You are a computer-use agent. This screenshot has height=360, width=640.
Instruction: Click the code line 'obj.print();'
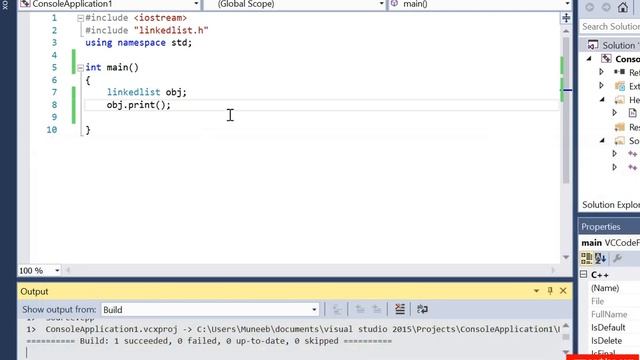139,105
